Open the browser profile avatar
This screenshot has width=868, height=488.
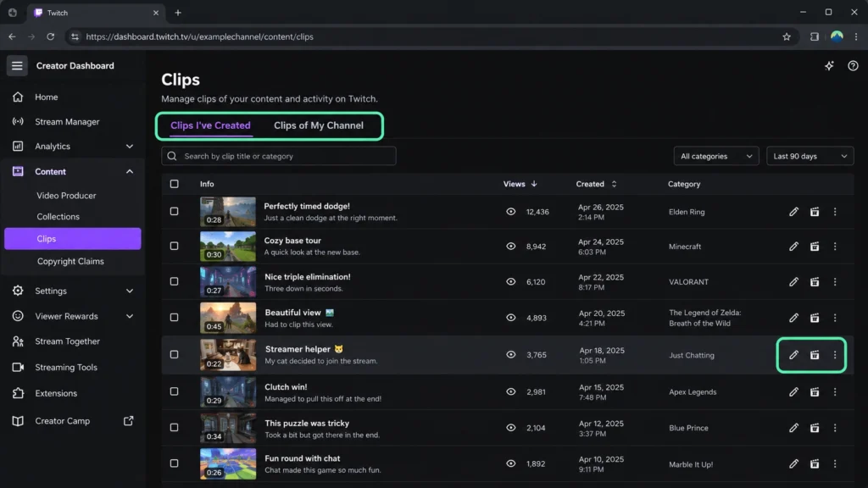click(837, 36)
